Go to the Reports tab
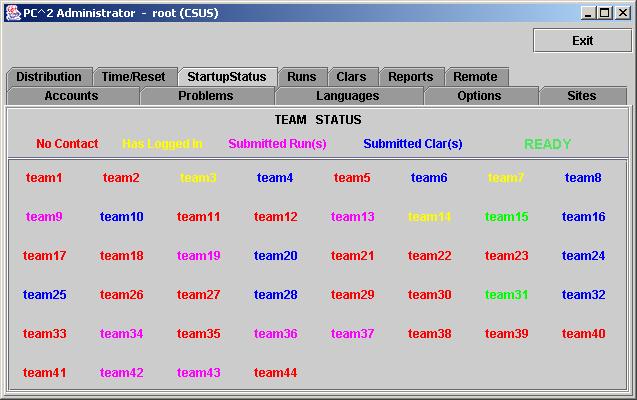Image resolution: width=637 pixels, height=400 pixels. coord(410,77)
